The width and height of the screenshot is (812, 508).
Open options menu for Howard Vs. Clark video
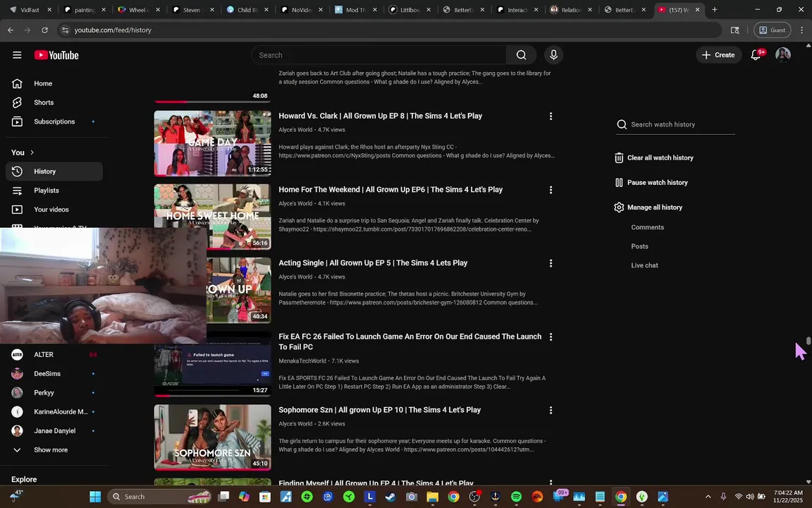tap(550, 116)
